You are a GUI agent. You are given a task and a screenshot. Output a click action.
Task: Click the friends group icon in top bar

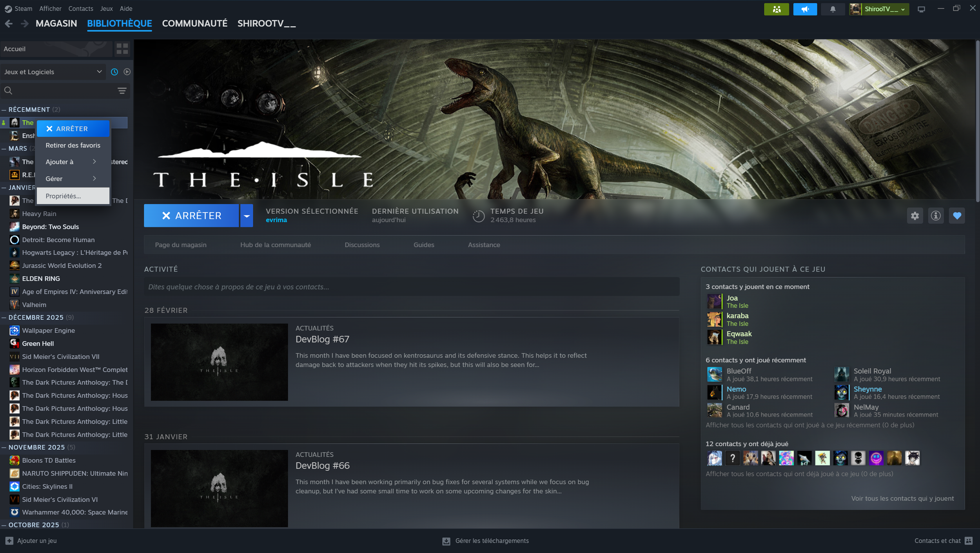pos(776,9)
